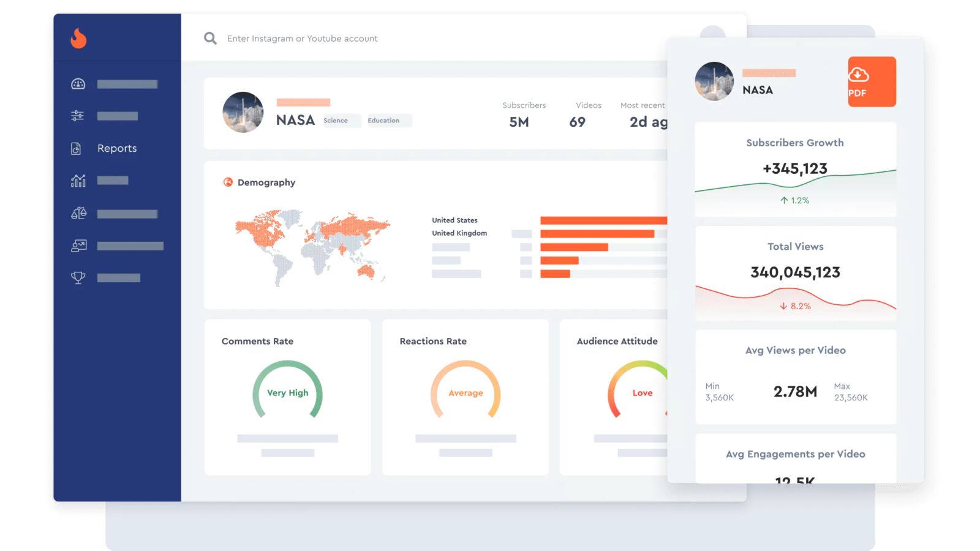Click the Audience Attitude Love gauge

[x=638, y=391]
